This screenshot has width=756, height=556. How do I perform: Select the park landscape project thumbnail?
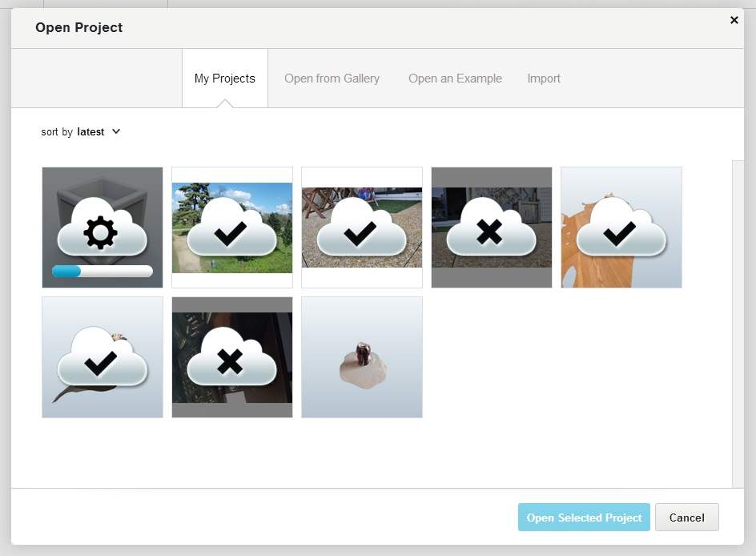tap(232, 228)
